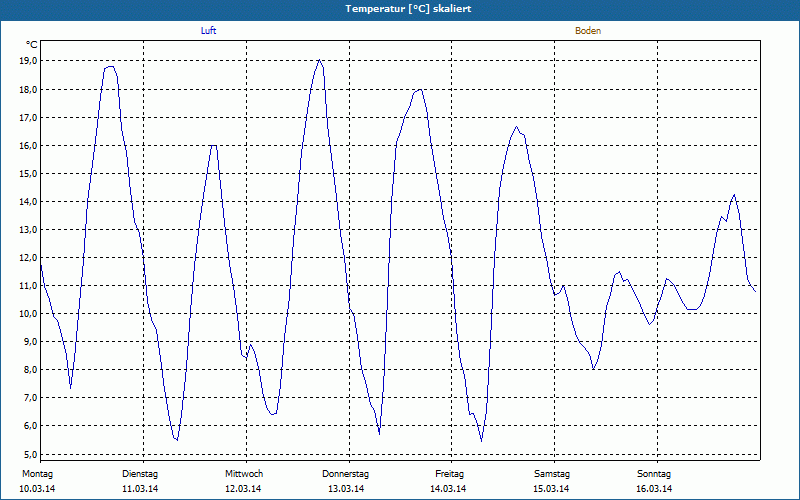Click the date 12.03.14
Image resolution: width=800 pixels, height=500 pixels.
pyautogui.click(x=243, y=489)
